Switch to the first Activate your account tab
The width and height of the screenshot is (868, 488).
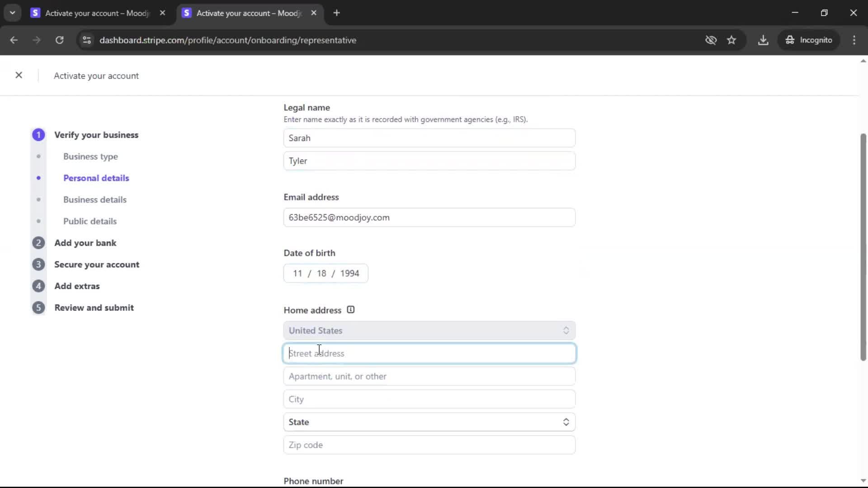(97, 13)
